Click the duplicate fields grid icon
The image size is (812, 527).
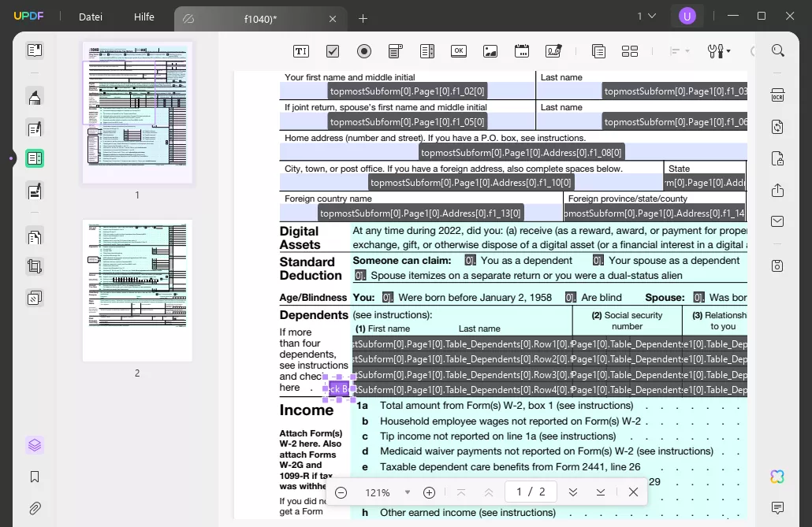[630, 51]
